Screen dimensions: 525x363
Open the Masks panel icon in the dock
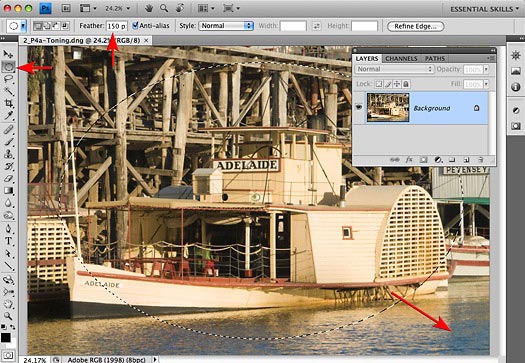coord(516,126)
